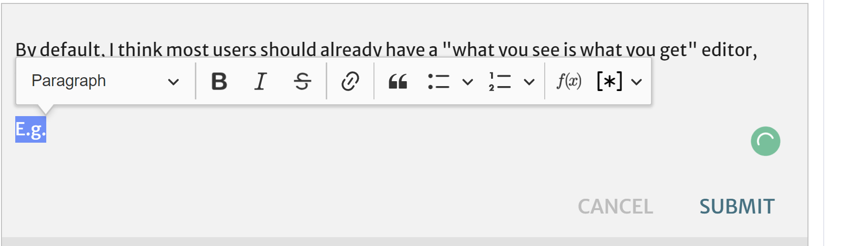Insert math equation with f(x) icon
Image resolution: width=868 pixels, height=246 pixels.
[x=568, y=81]
